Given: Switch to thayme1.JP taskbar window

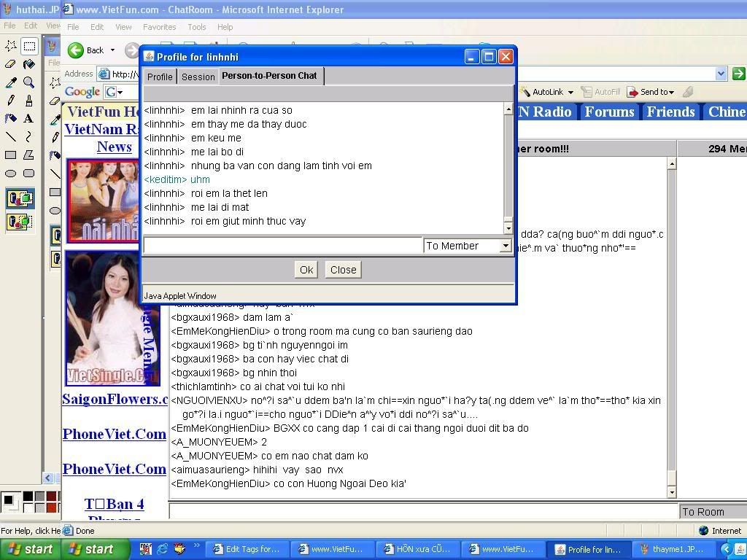Looking at the screenshot, I should [x=673, y=549].
